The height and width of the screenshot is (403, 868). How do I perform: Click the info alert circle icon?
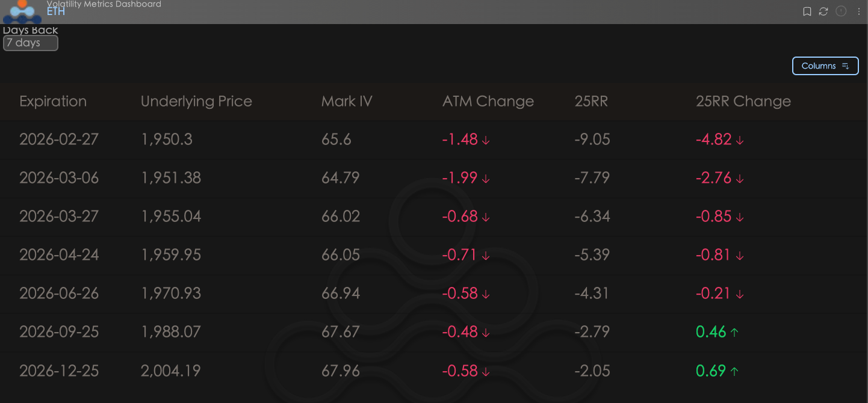[841, 11]
